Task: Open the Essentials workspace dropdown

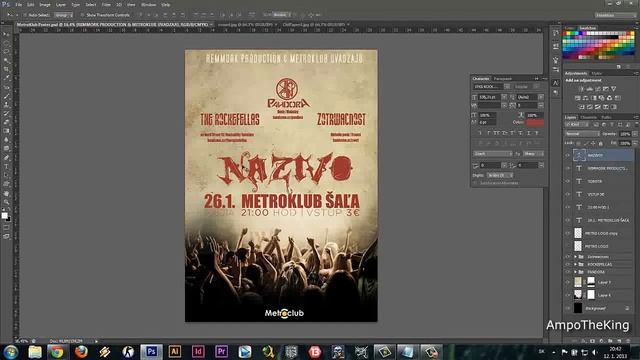Action: [615, 15]
